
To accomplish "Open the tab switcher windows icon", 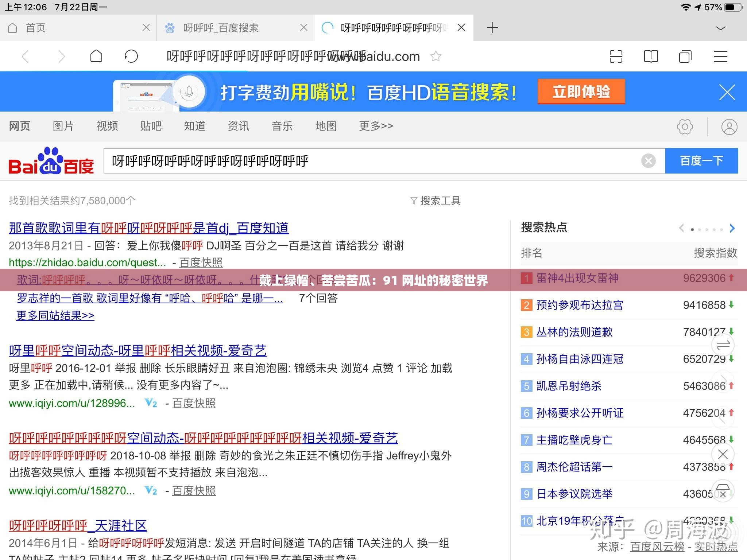I will (685, 57).
